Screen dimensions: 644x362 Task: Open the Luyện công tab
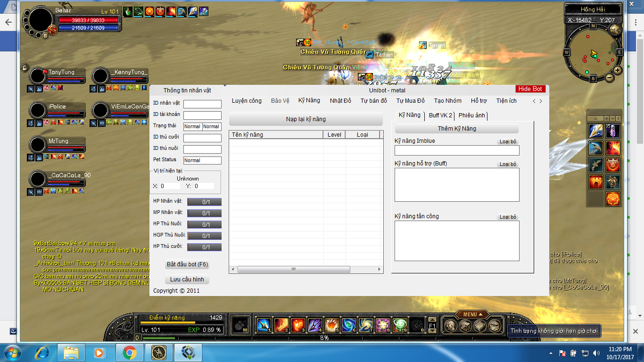click(247, 101)
